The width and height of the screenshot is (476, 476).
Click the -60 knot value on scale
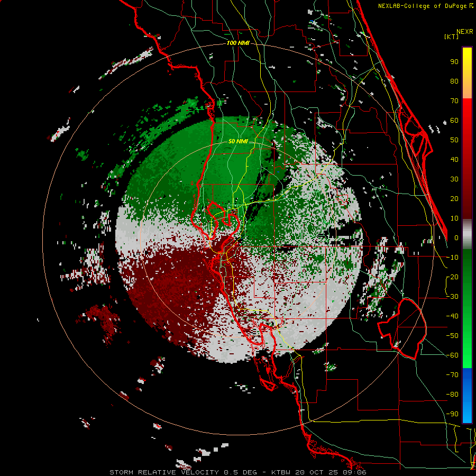452,355
